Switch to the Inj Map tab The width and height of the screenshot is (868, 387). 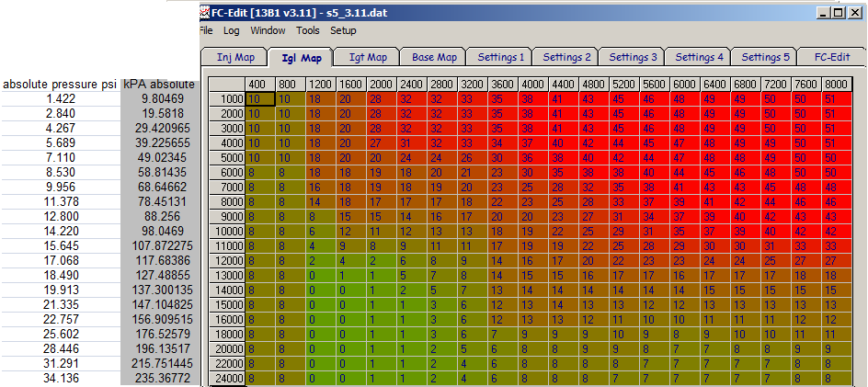(235, 58)
